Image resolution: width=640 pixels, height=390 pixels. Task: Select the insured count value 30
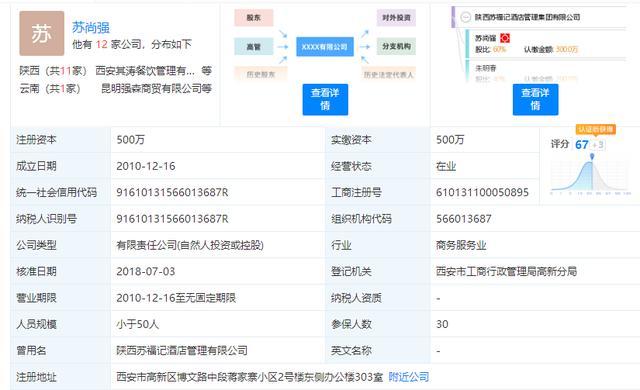[x=442, y=324]
